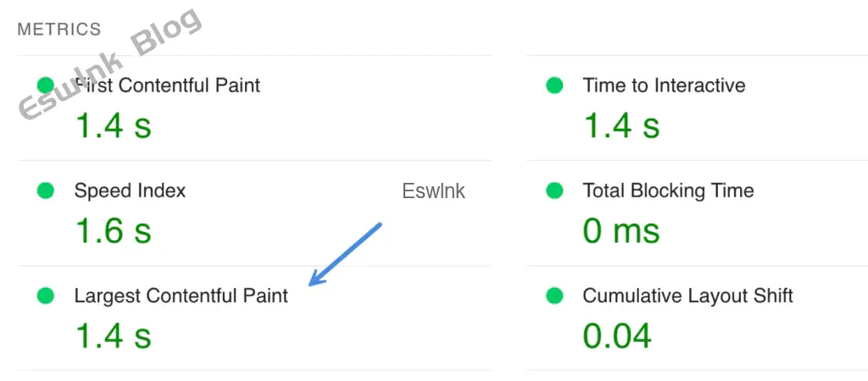Click the 0 ms Total Blocking Time value
The image size is (868, 381).
621,230
